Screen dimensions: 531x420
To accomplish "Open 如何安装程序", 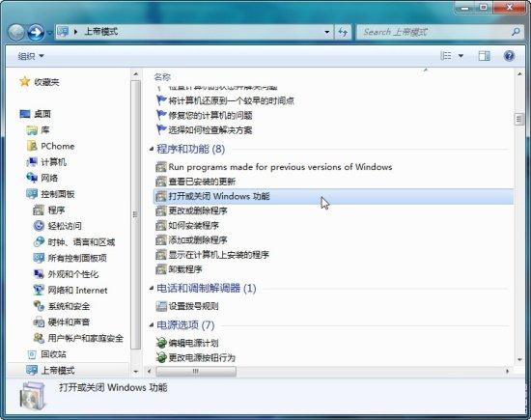I will pos(194,225).
